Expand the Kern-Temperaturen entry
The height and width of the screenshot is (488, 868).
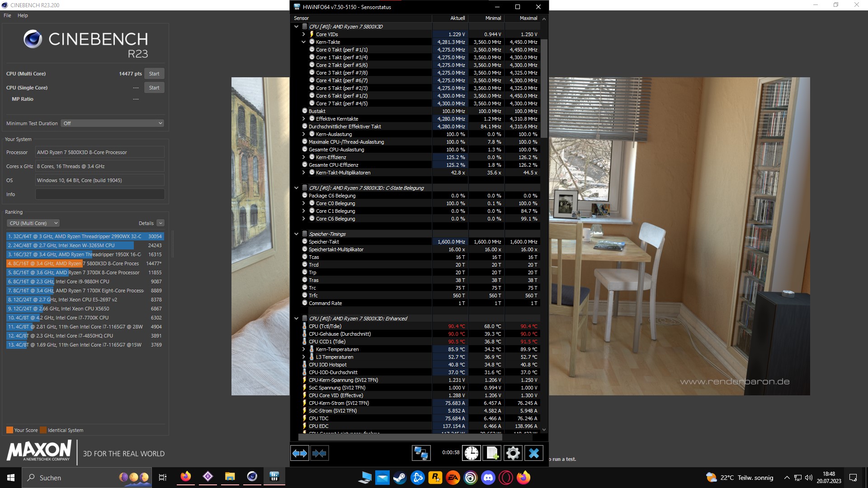pos(304,349)
